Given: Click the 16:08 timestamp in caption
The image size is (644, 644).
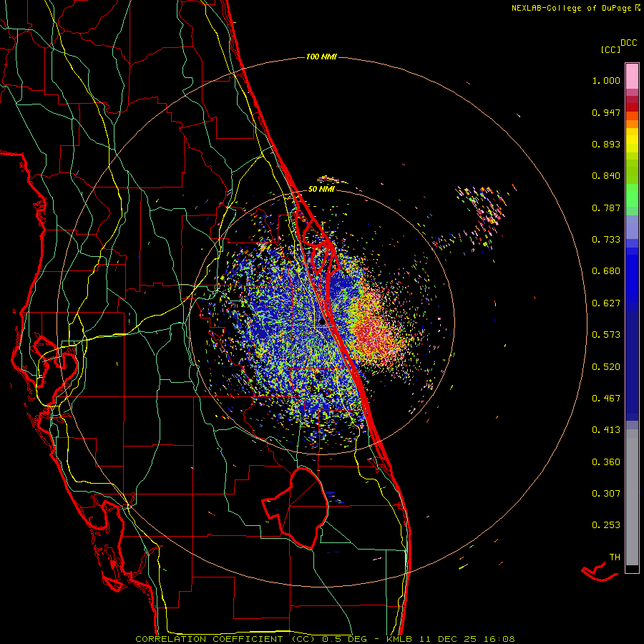Looking at the screenshot, I should coord(498,639).
